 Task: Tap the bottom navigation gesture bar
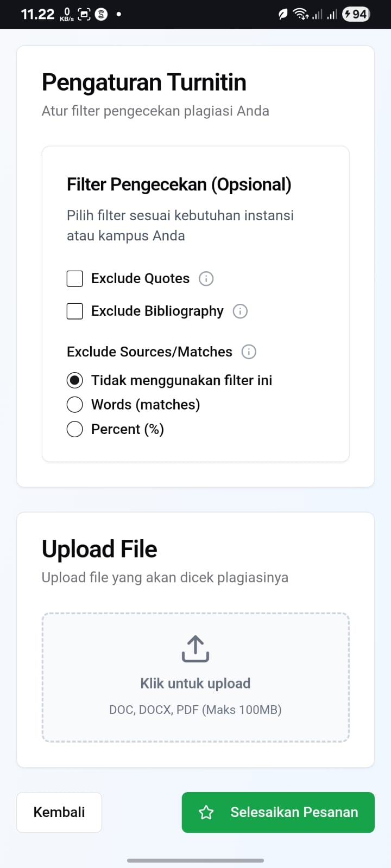[195, 860]
